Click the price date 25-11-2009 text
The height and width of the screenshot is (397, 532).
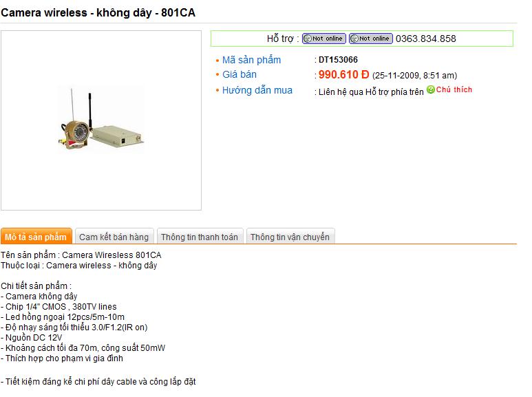[x=415, y=76]
